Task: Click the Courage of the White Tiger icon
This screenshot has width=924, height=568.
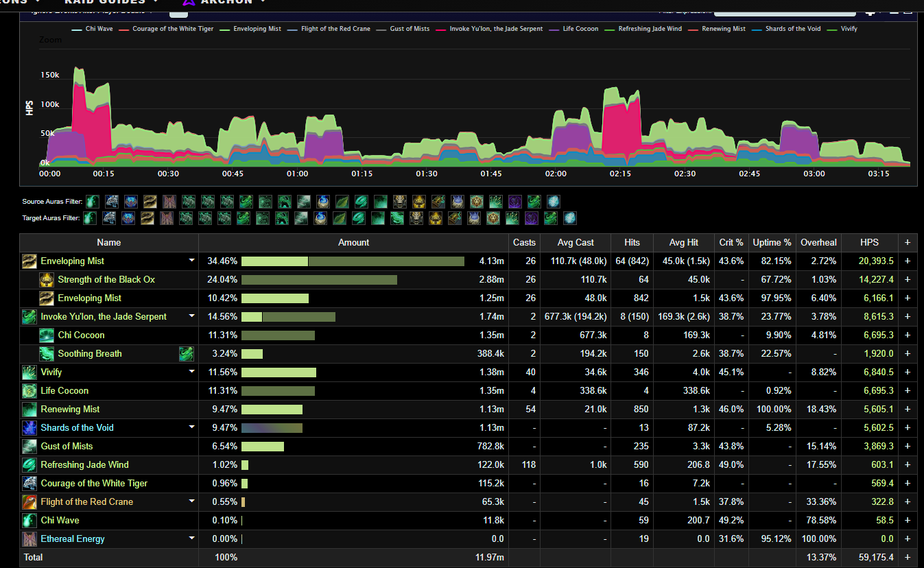Action: pyautogui.click(x=29, y=483)
